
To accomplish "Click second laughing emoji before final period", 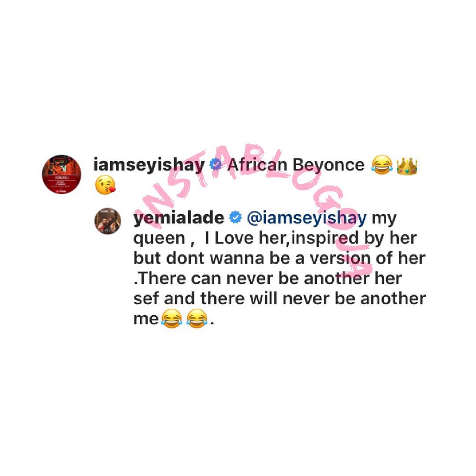I will point(197,319).
